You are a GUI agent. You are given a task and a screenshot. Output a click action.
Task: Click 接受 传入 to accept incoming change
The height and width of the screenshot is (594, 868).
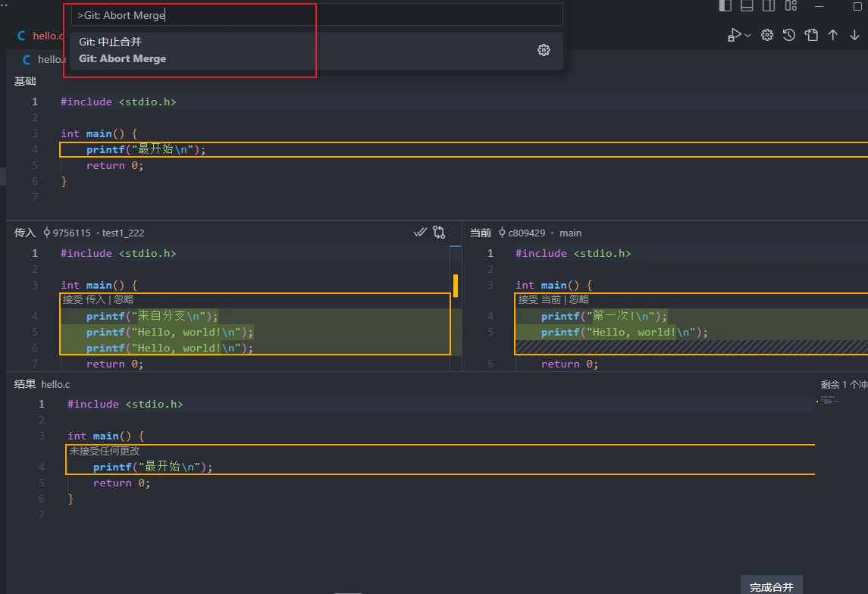[84, 300]
